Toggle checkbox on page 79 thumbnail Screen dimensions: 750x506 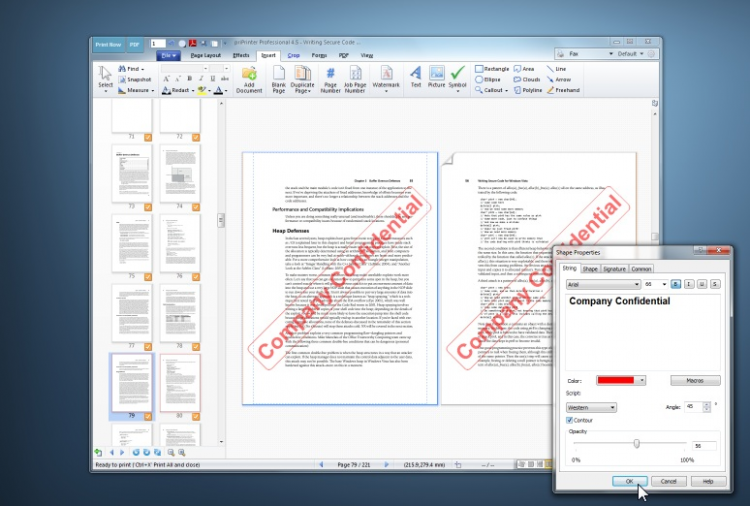coord(148,417)
